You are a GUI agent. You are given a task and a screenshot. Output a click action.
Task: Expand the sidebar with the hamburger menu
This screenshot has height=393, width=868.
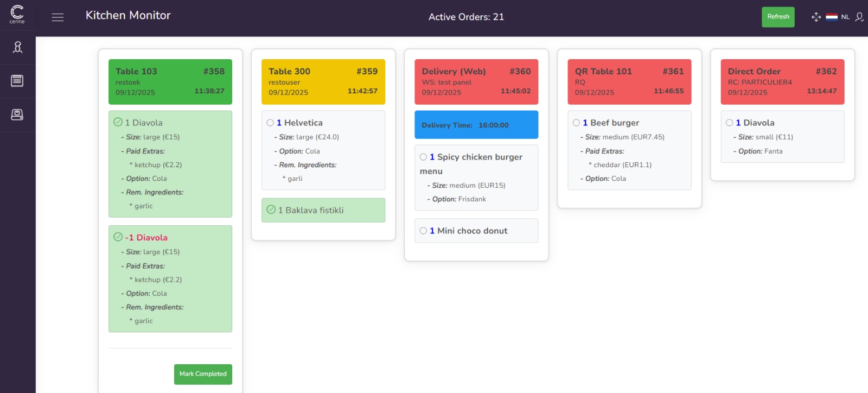pyautogui.click(x=58, y=17)
